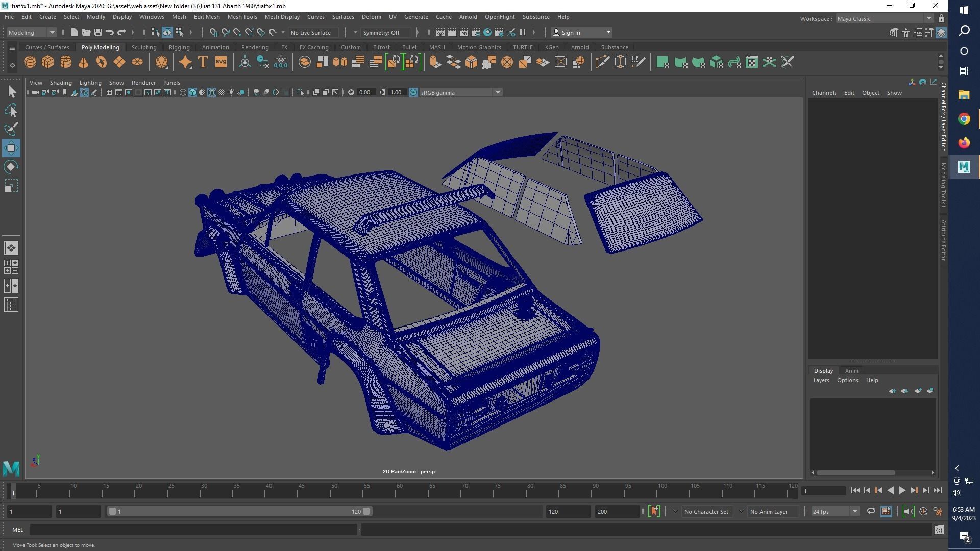Click the MEL command input line
Image resolution: width=980 pixels, height=551 pixels.
[x=193, y=530]
